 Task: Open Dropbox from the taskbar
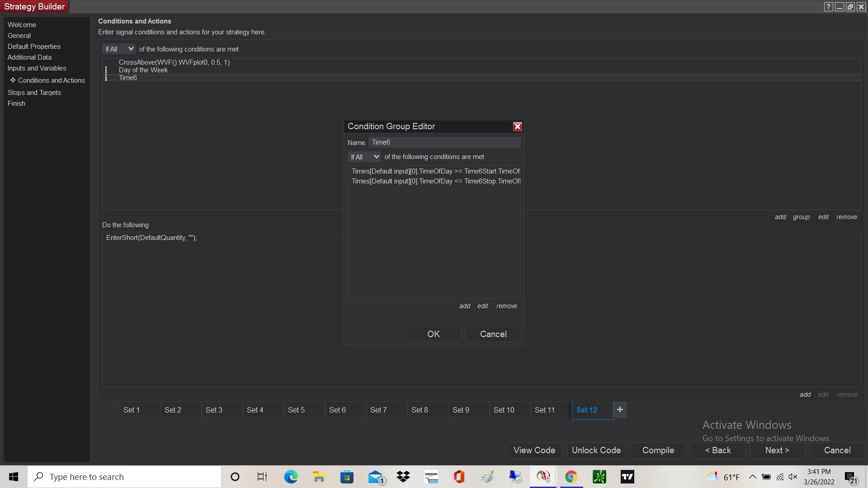[x=403, y=477]
